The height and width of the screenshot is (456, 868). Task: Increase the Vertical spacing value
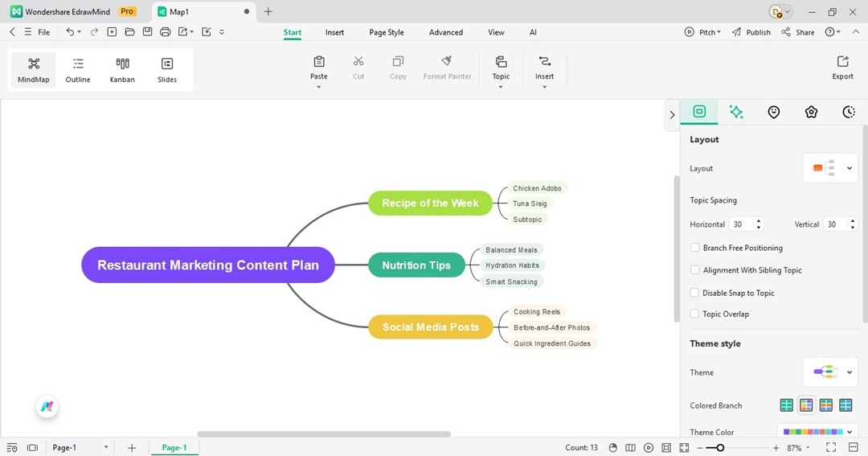pyautogui.click(x=853, y=220)
